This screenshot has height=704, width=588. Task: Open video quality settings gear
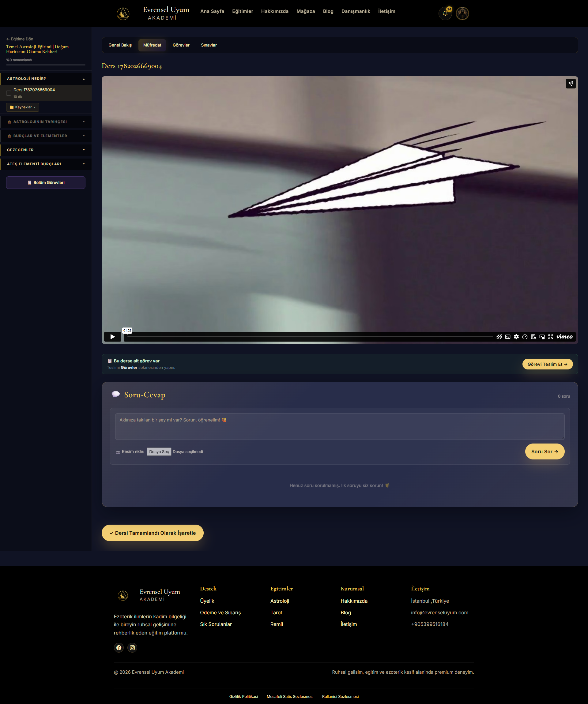tap(516, 337)
